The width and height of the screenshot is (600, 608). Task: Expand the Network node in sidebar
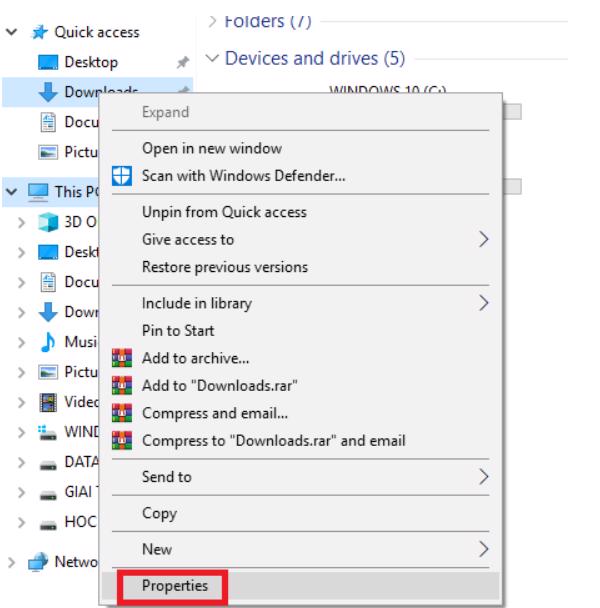[10, 562]
